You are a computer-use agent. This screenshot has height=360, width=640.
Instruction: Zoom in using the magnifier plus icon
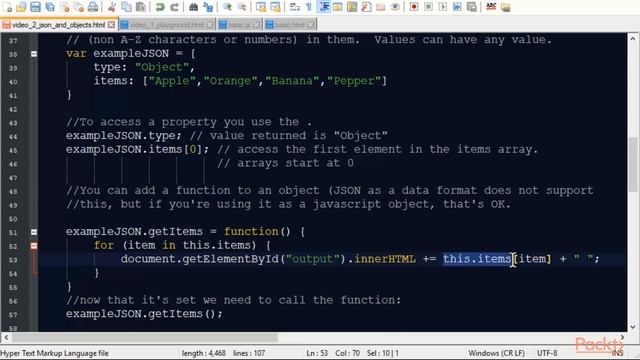(227, 7)
